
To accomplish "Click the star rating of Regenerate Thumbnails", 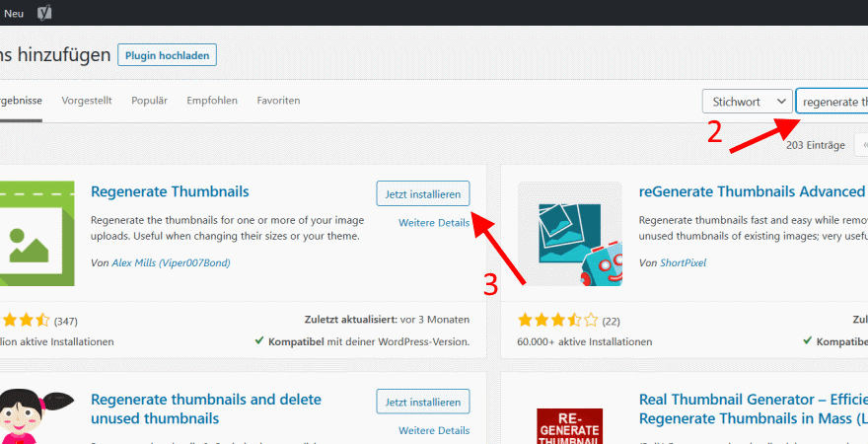I will pos(26,320).
